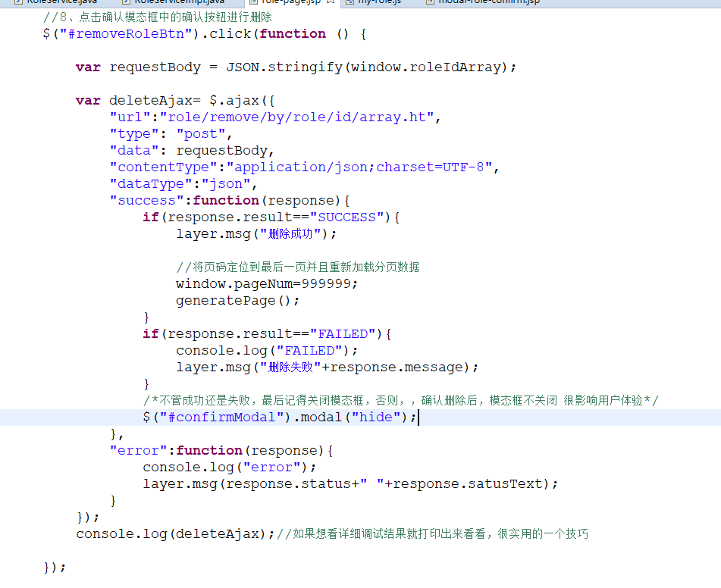Click the layer.msg("删除成功") line
Screen dimensions: 721x588
click(256, 234)
